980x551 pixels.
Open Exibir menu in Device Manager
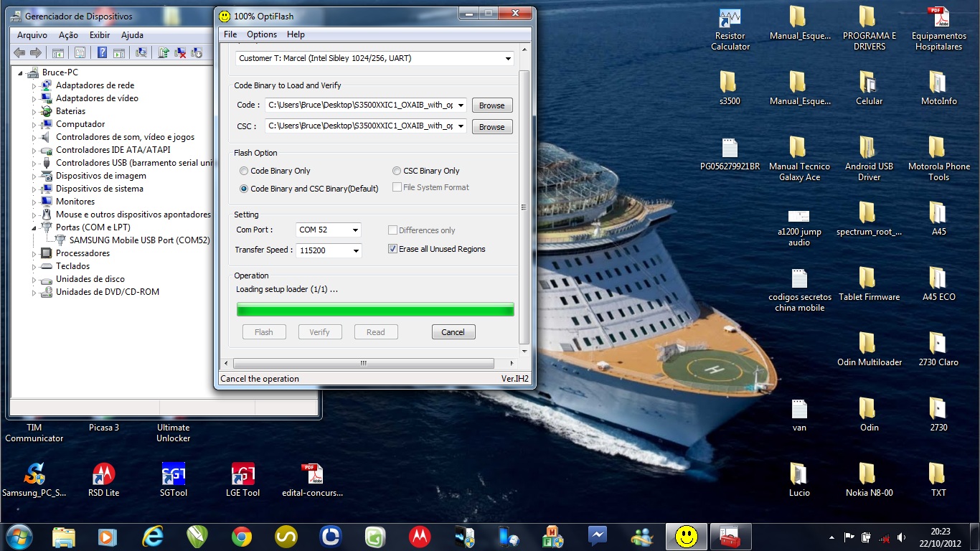coord(100,35)
